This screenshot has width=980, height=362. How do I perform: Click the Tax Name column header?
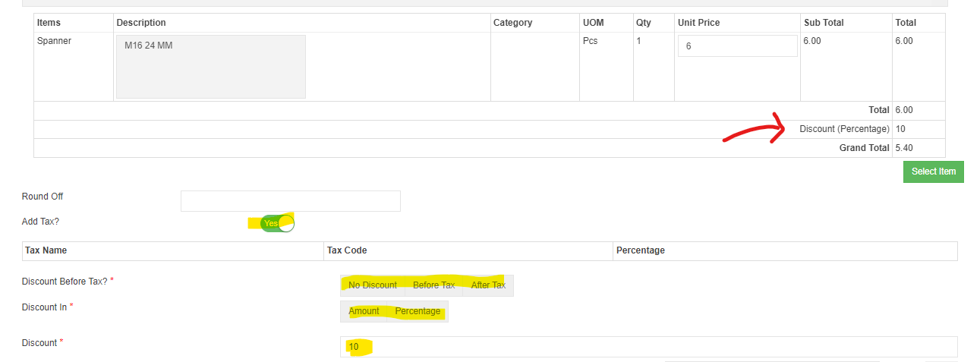click(x=46, y=250)
